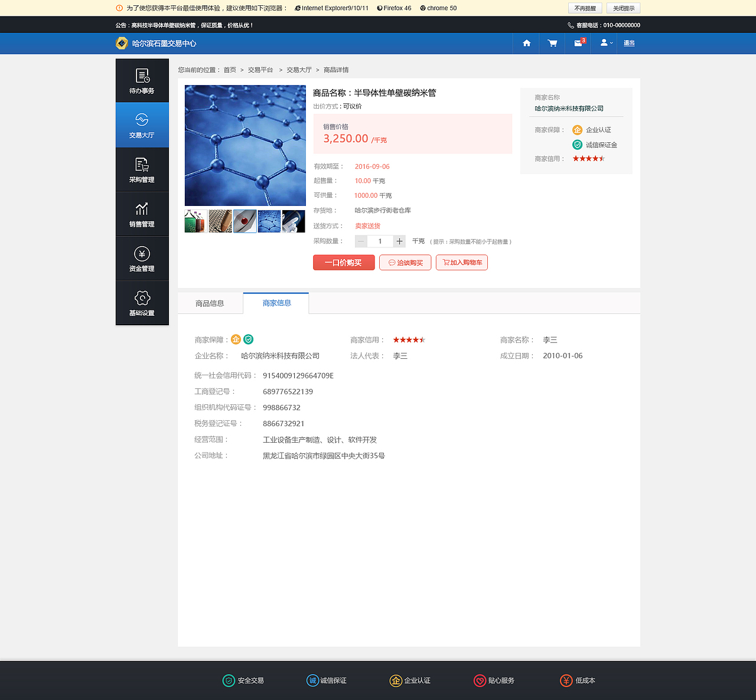
Task: Open the messages icon with badge 3
Action: click(x=578, y=43)
